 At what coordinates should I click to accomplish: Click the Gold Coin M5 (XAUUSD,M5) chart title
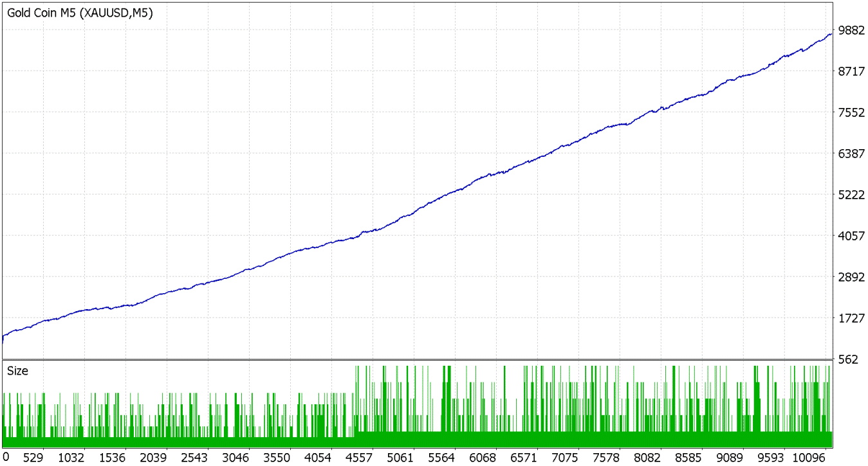pyautogui.click(x=80, y=13)
